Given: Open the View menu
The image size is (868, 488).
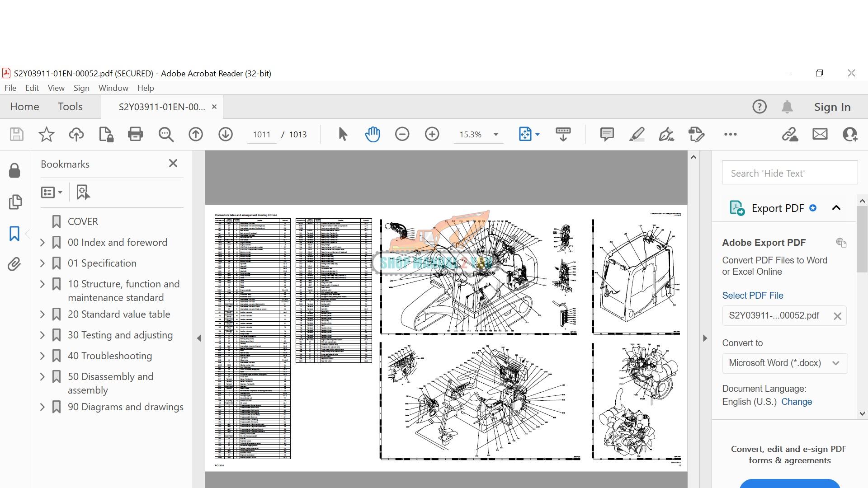Looking at the screenshot, I should pos(56,88).
